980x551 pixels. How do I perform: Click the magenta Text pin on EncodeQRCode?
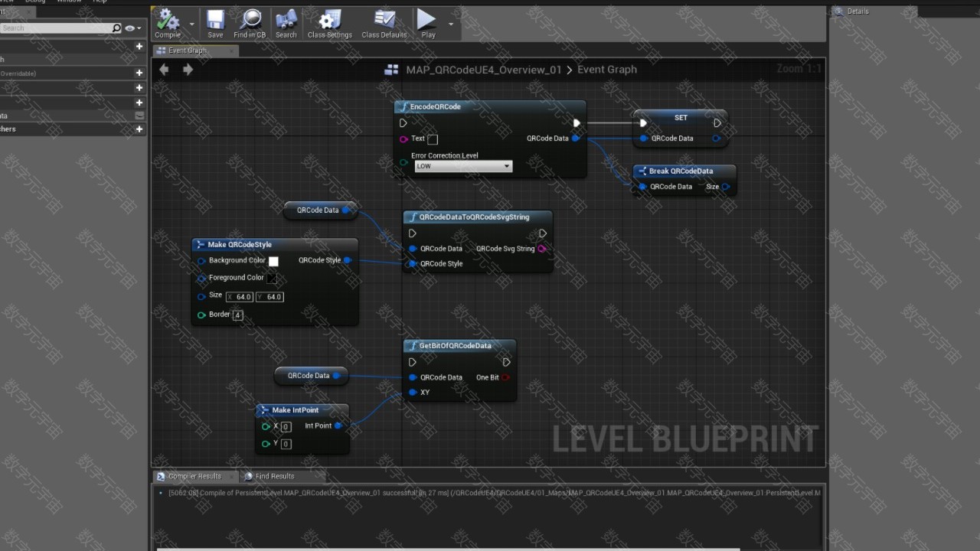(403, 139)
